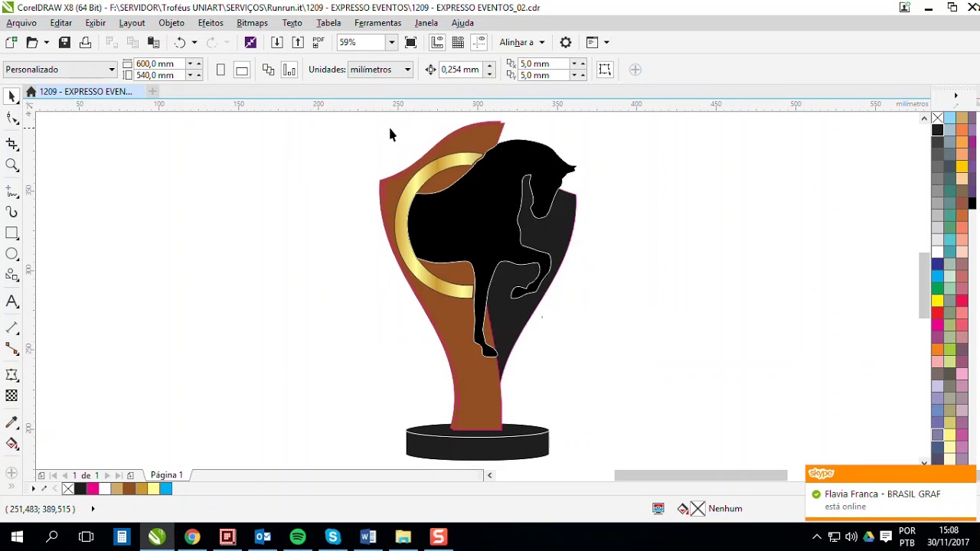Open the undo history dropdown arrow
This screenshot has height=551, width=980.
pyautogui.click(x=194, y=43)
